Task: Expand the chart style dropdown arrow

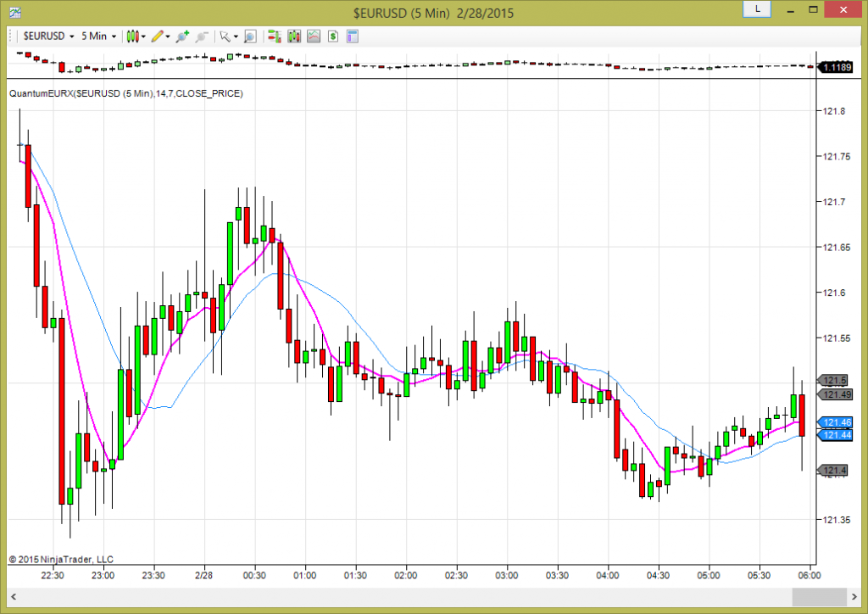Action: tap(143, 37)
